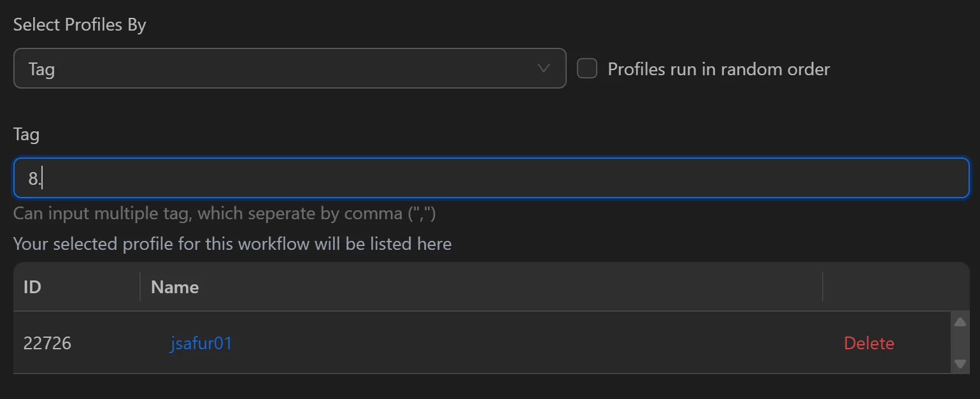Click the Delete action for ID 22726
980x399 pixels.
[869, 343]
